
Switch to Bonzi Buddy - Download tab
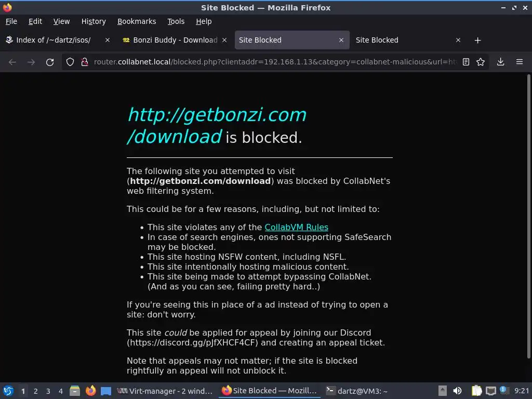point(175,40)
